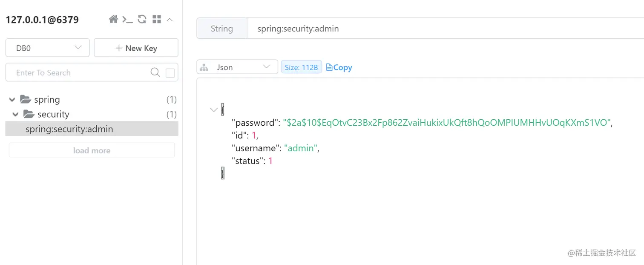Open the Redis console terminal icon
644x265 pixels.
click(127, 19)
